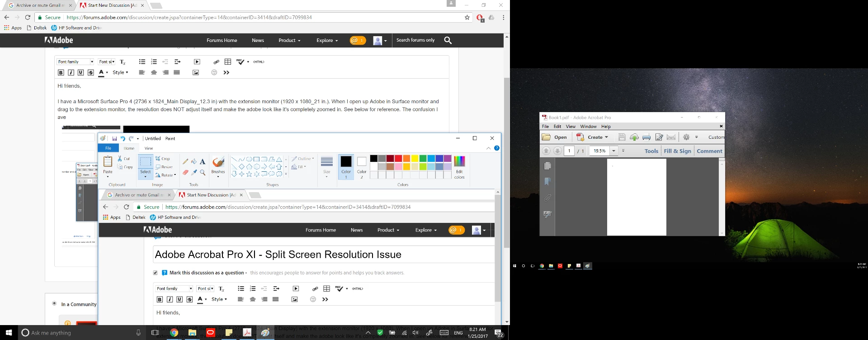Image resolution: width=868 pixels, height=340 pixels.
Task: Open the Tools pane in Acrobat
Action: click(651, 151)
